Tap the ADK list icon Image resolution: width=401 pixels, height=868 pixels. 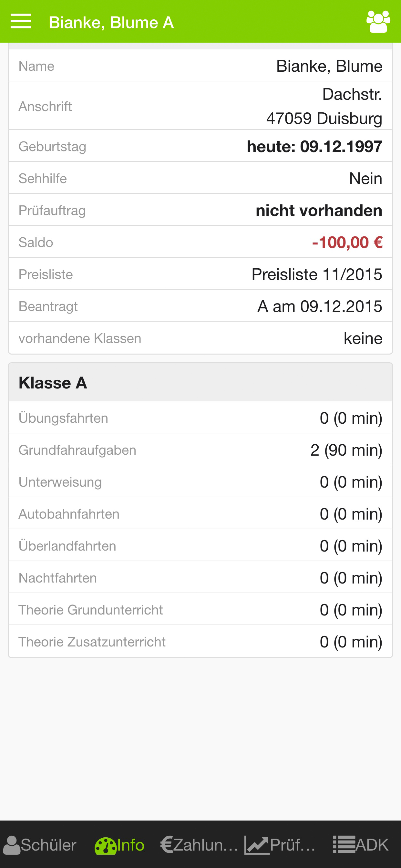[344, 845]
